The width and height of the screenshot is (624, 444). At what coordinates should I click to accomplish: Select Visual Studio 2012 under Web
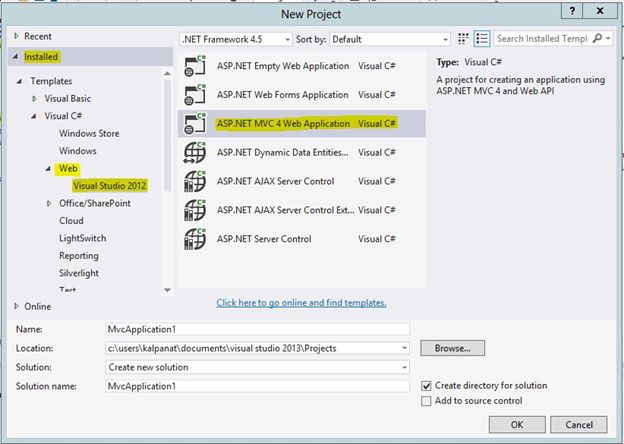109,186
